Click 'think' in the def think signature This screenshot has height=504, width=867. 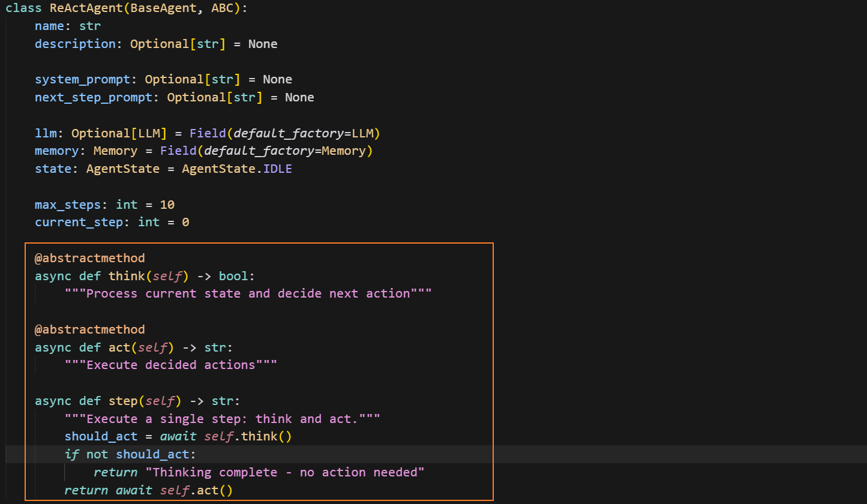[127, 276]
